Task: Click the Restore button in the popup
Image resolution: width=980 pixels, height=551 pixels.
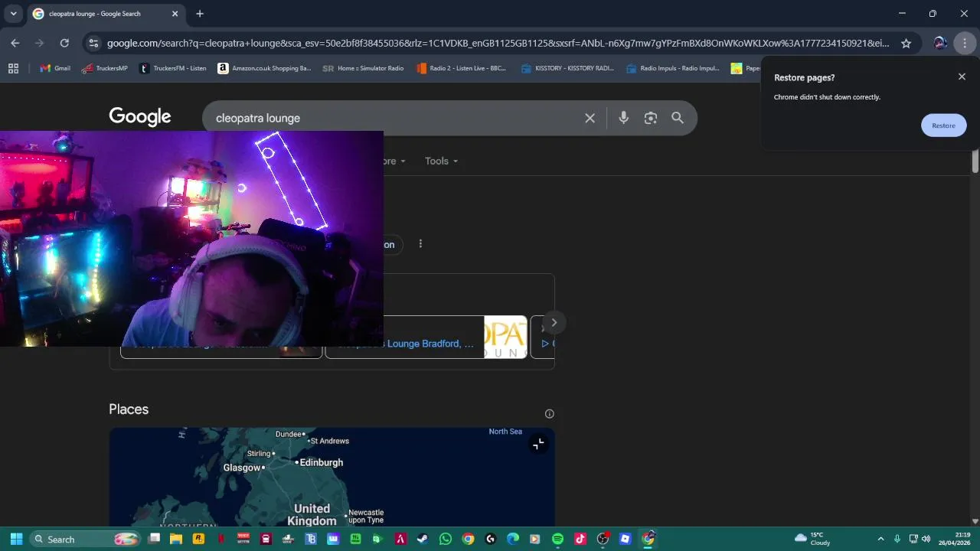Action: click(943, 126)
